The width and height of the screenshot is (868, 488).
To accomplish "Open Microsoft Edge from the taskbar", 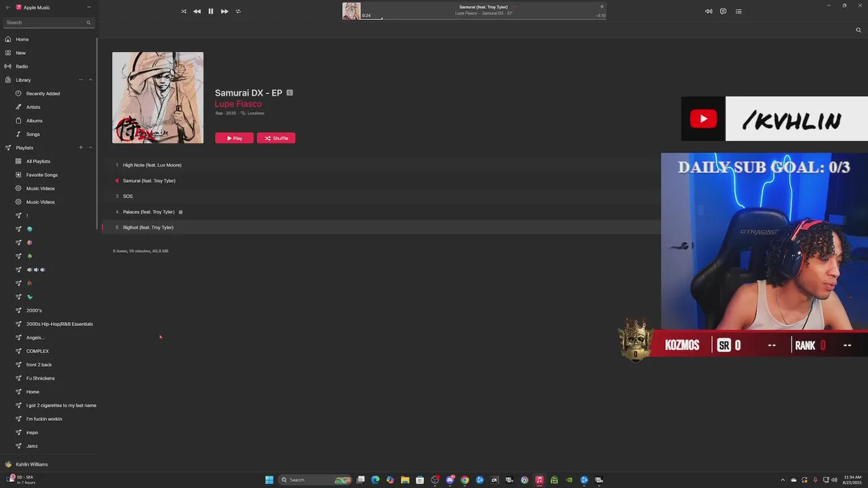I will click(375, 480).
